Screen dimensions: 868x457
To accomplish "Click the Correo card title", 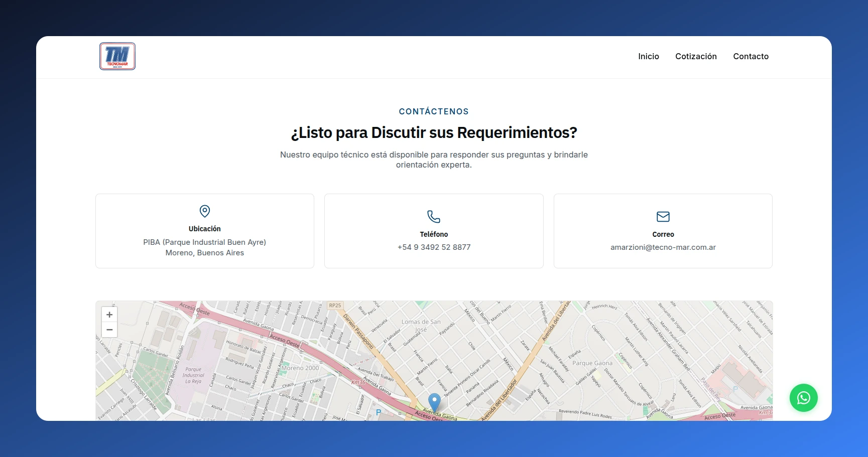I will [x=663, y=234].
